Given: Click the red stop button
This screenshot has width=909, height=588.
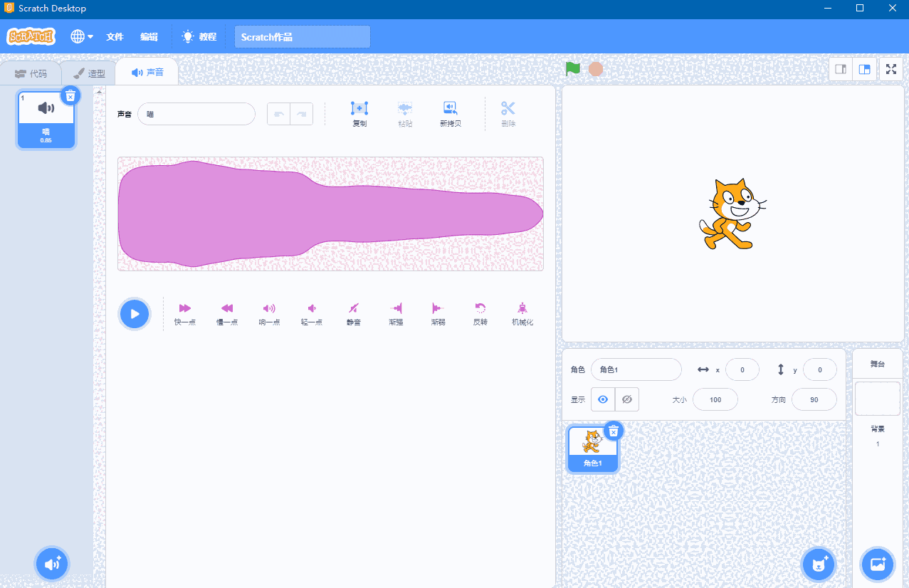Looking at the screenshot, I should [x=596, y=69].
